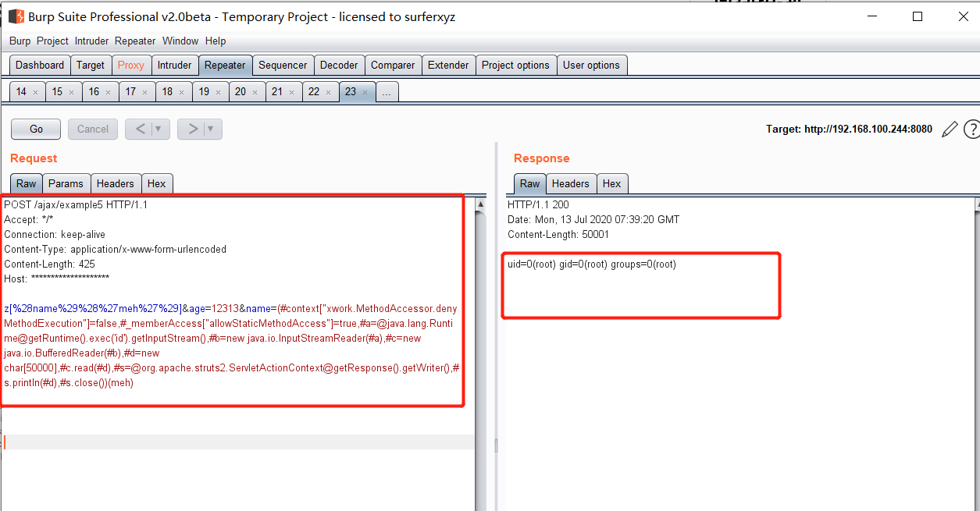
Task: Open the Intruder menu
Action: [x=92, y=41]
